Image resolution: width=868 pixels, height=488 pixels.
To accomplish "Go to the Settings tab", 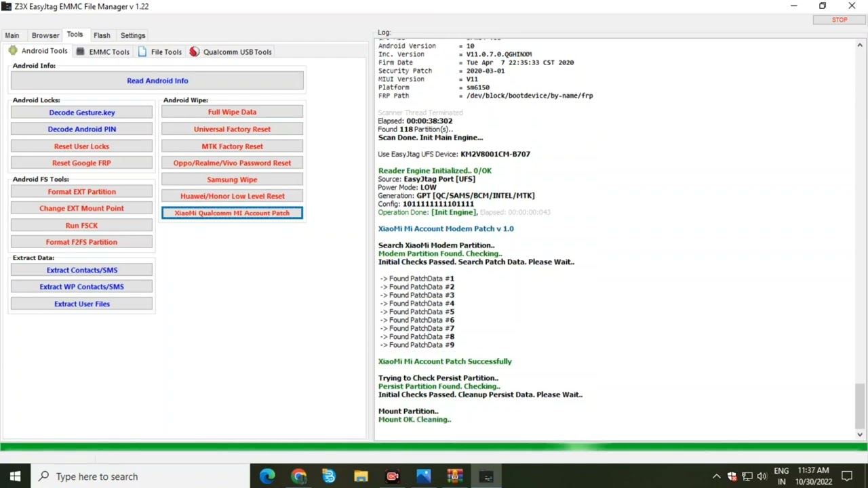I will click(x=133, y=35).
